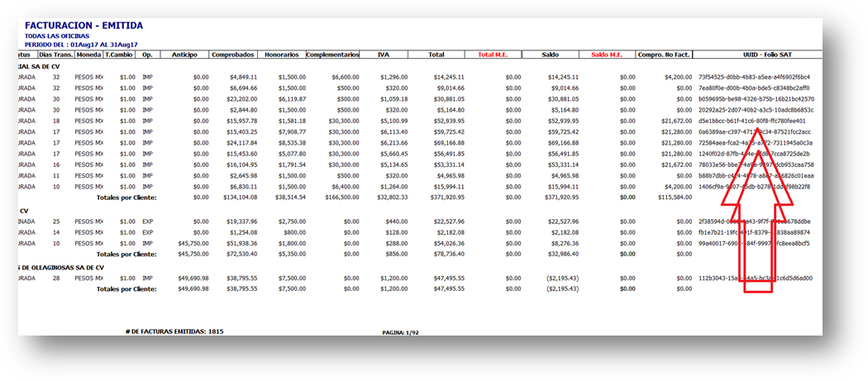The image size is (868, 381).
Task: Click the Anticipo column header
Action: 184,55
